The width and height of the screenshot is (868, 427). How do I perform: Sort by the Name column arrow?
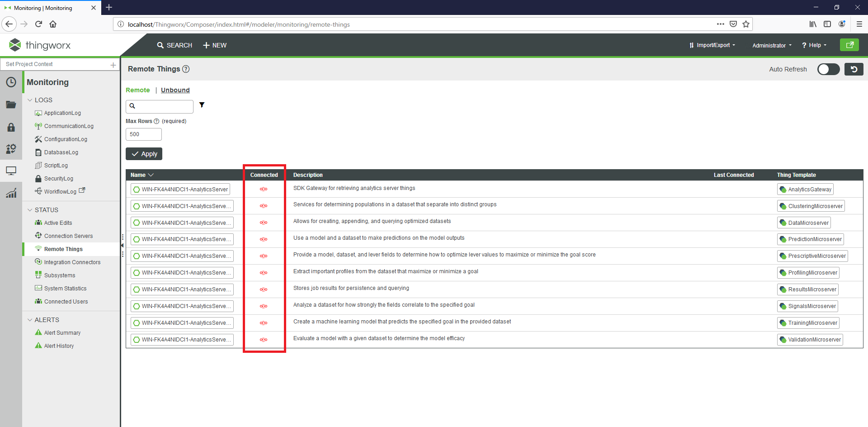pyautogui.click(x=150, y=175)
